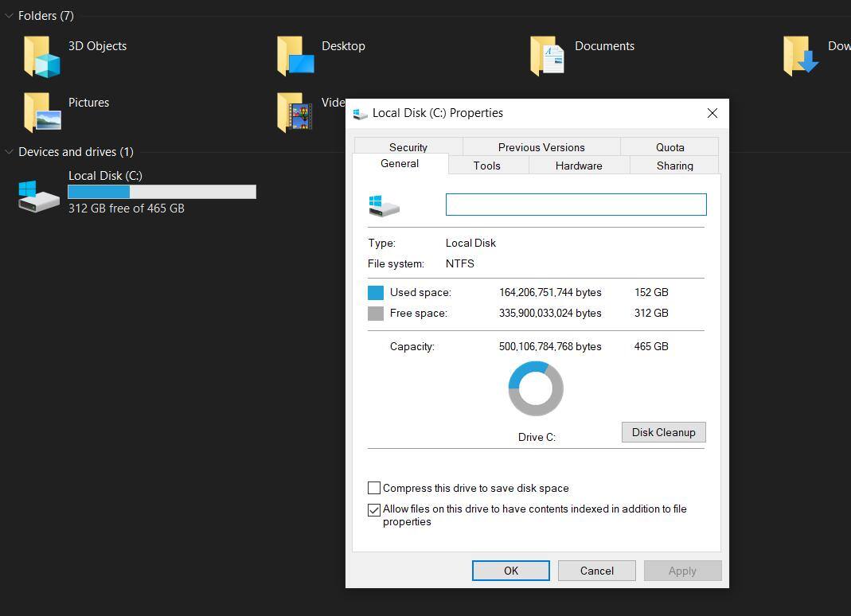This screenshot has height=616, width=851.
Task: Confirm with the OK button
Action: 511,571
